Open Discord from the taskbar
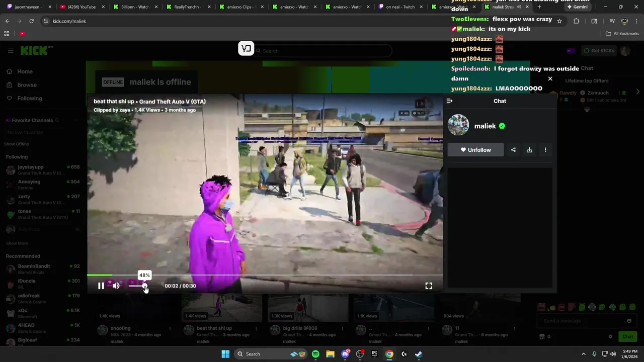 point(345,354)
